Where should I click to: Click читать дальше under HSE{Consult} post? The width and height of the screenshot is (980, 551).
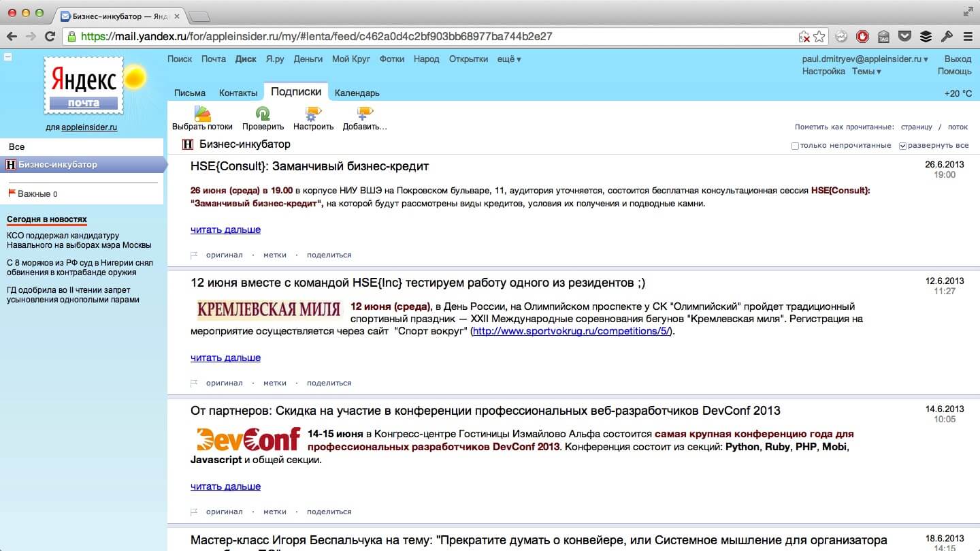tap(225, 230)
